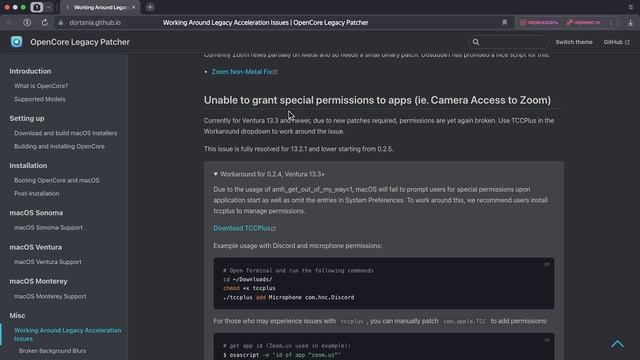
Task: Click the scroll-to-top chevron icon
Action: point(617,344)
